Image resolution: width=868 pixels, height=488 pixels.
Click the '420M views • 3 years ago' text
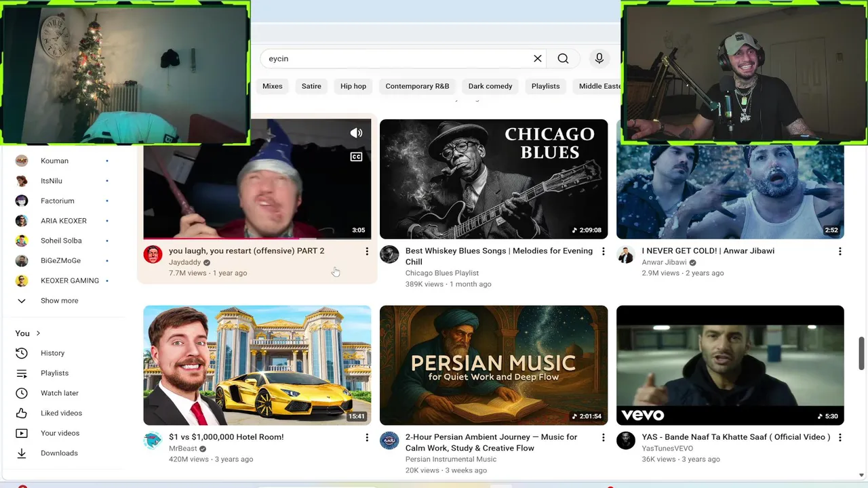tap(211, 460)
